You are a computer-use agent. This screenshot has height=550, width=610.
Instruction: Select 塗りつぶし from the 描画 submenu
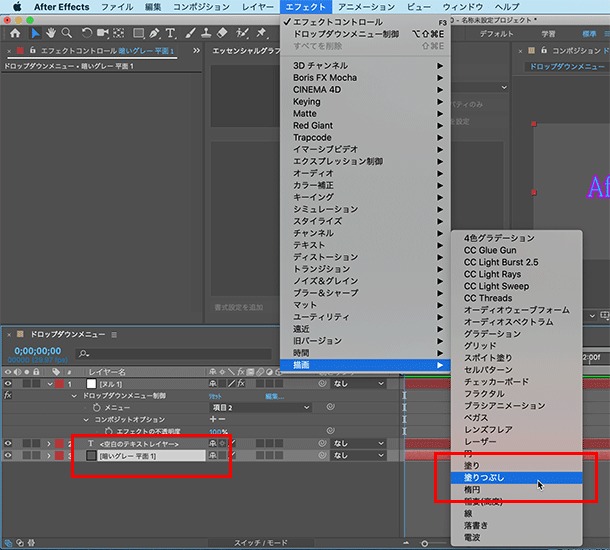(x=516, y=477)
